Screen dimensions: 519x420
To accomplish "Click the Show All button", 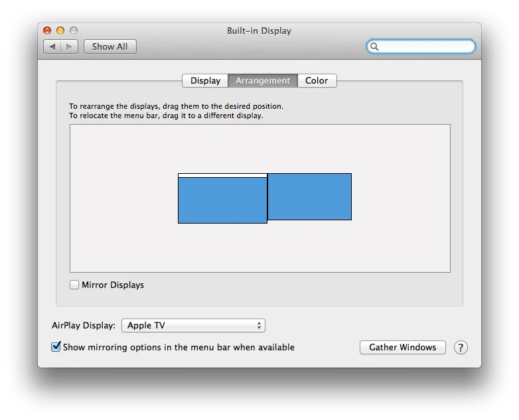I will click(110, 46).
